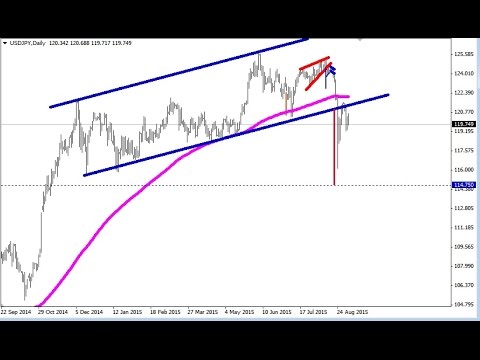
Task: Click the 10 Jun 2015 date label
Action: tap(277, 312)
